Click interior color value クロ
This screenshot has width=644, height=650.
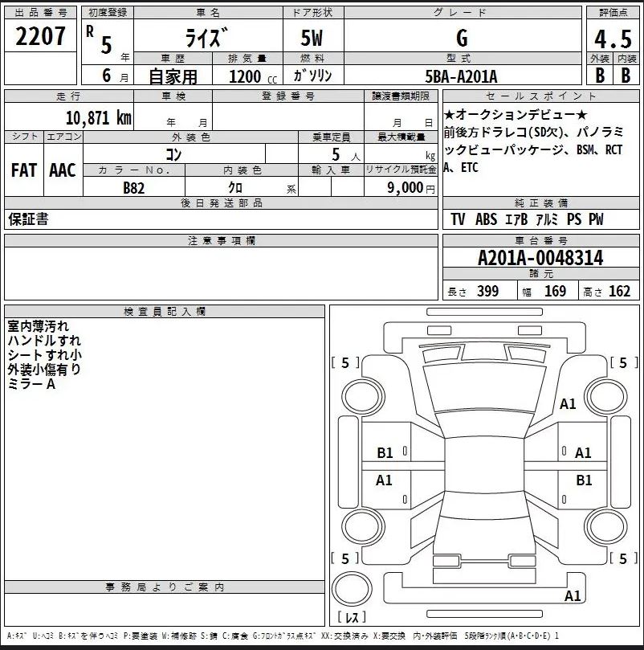pyautogui.click(x=235, y=188)
